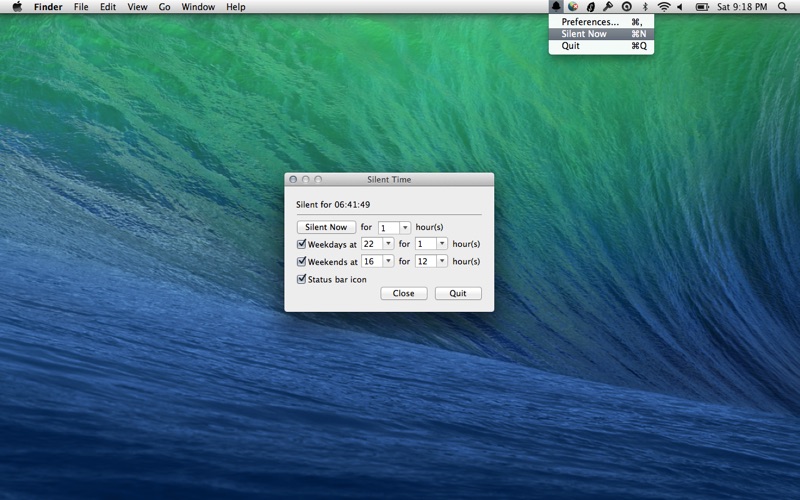Click the Close button in Silent Time
The height and width of the screenshot is (500, 800).
(404, 293)
